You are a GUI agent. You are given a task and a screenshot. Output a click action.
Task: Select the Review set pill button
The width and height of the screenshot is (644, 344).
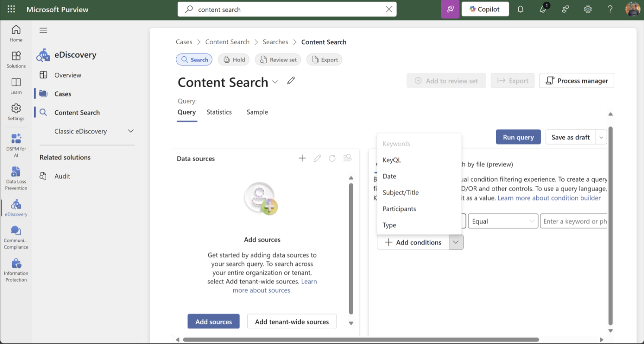tap(278, 60)
